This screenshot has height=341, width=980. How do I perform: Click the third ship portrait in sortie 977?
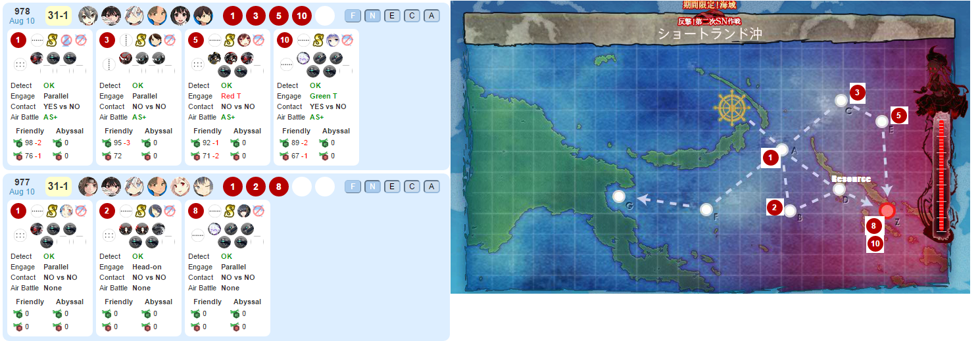point(134,187)
